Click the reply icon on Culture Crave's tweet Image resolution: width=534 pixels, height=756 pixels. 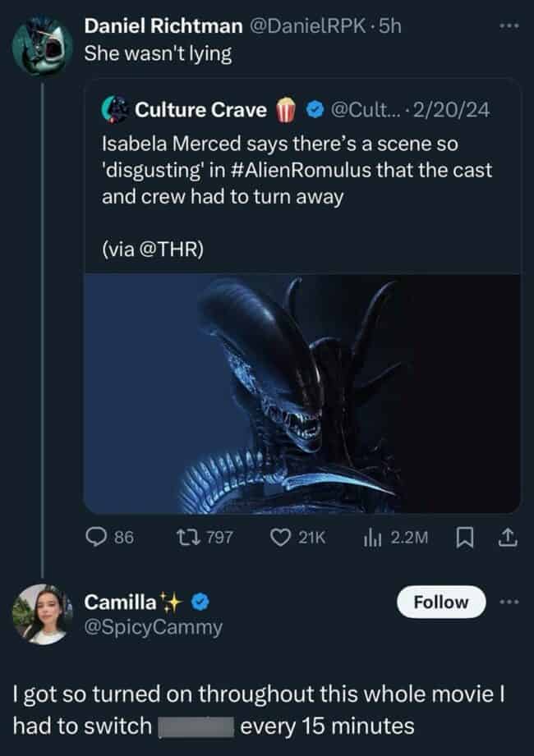point(96,538)
